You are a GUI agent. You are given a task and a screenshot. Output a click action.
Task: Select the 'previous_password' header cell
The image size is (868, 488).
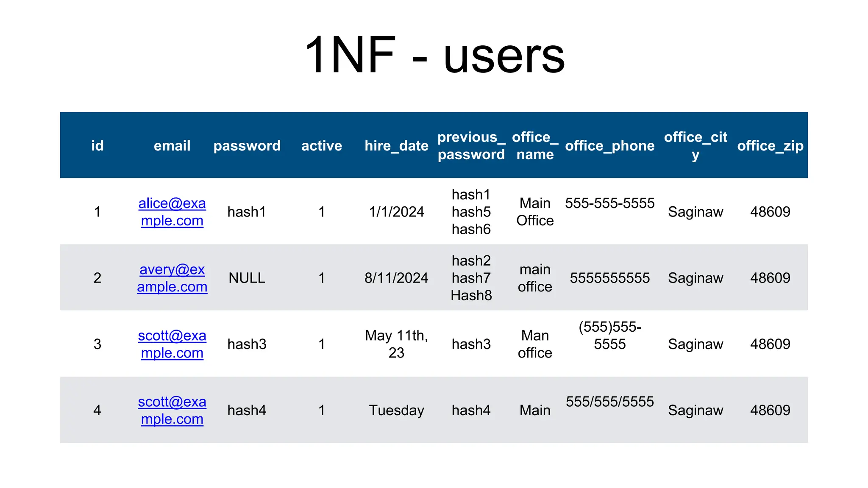(471, 146)
